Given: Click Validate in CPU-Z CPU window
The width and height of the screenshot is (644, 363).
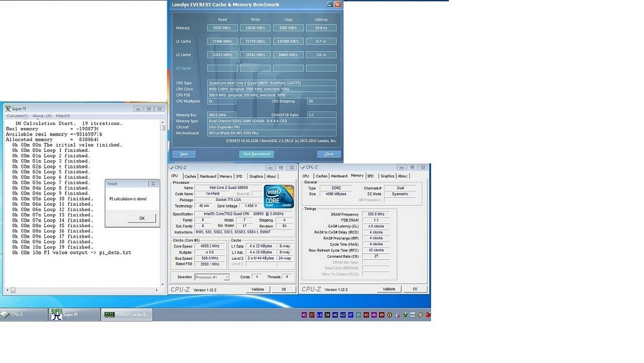Looking at the screenshot, I should pos(258,289).
